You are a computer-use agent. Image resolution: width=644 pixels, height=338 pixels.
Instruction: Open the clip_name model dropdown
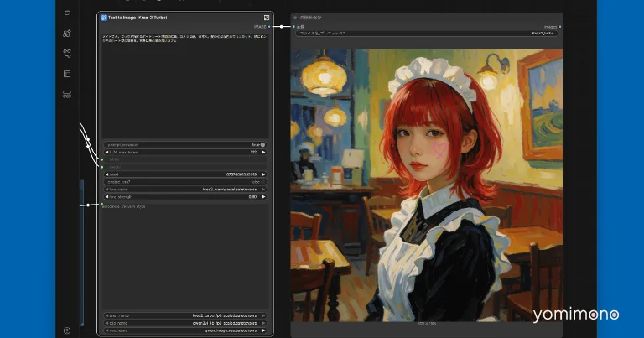(185, 323)
